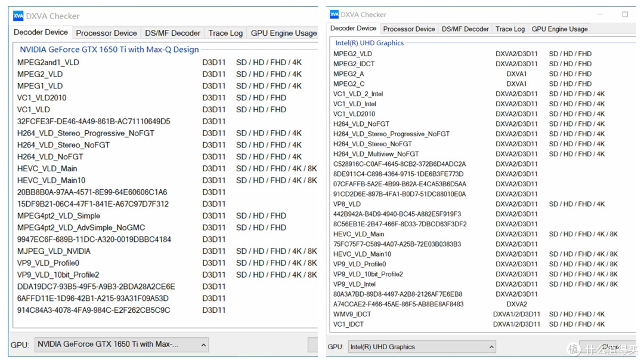Select HEVC_VLD_Main10 row in the Intel list
Screen dimensions: 644x363
[x=476, y=254]
